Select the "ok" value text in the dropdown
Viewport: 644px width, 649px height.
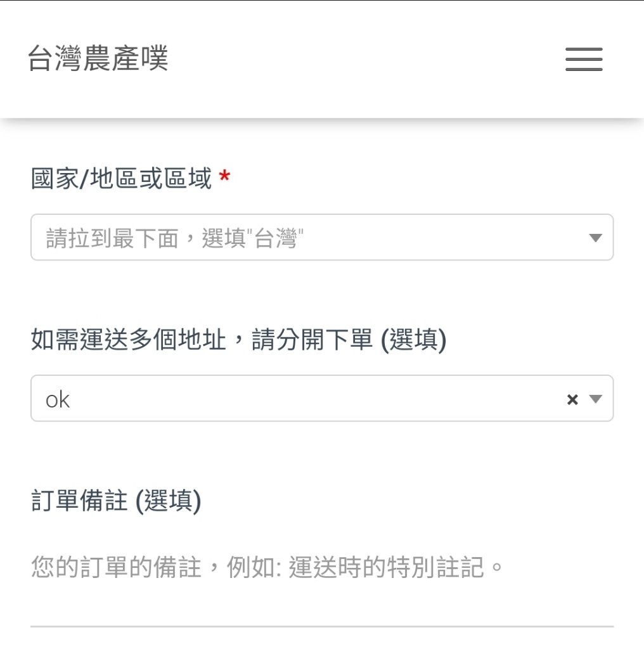pos(58,400)
